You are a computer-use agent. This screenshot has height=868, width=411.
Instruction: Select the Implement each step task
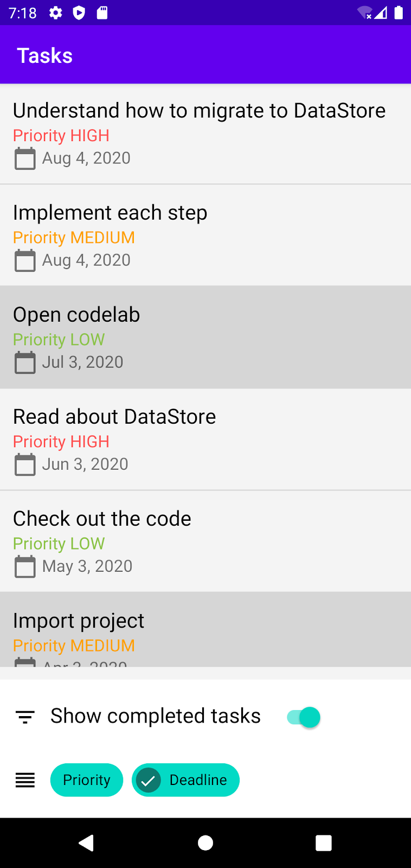[110, 213]
